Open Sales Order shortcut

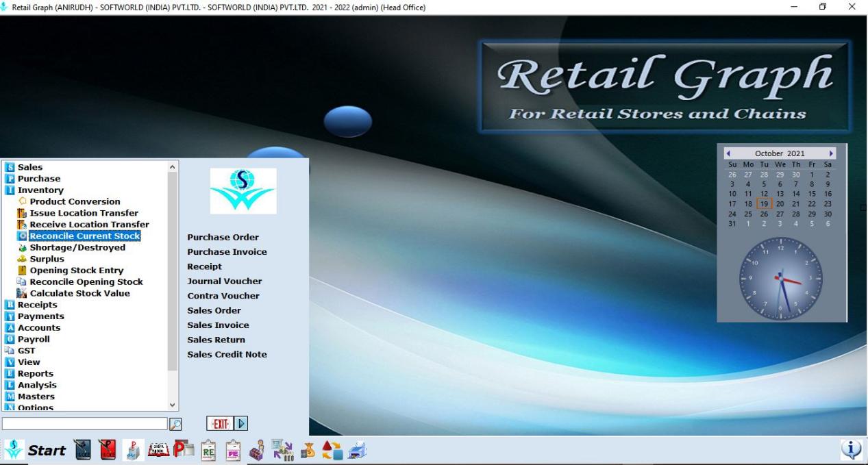[214, 310]
